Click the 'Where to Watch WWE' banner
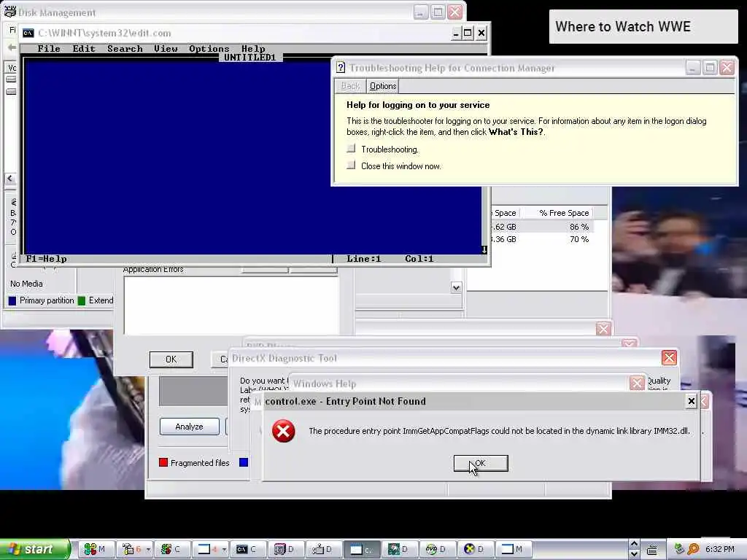This screenshot has height=560, width=747. (643, 27)
